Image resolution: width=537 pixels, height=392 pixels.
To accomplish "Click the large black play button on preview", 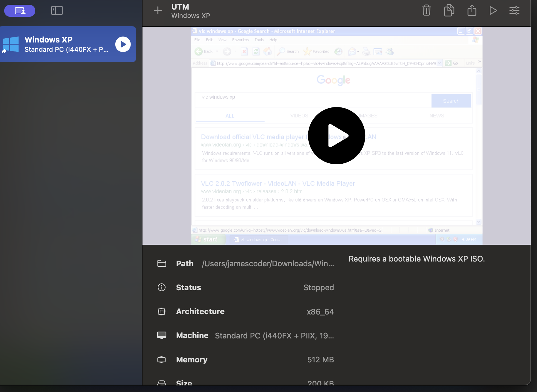I will click(336, 136).
